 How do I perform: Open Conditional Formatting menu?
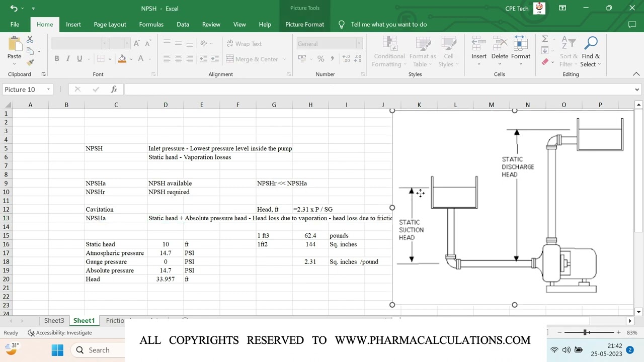pos(389,52)
